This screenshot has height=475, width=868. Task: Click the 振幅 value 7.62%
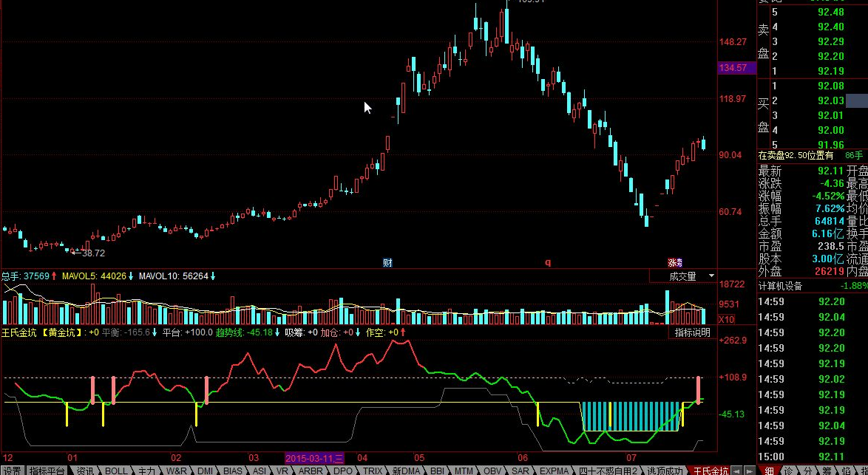pyautogui.click(x=830, y=208)
